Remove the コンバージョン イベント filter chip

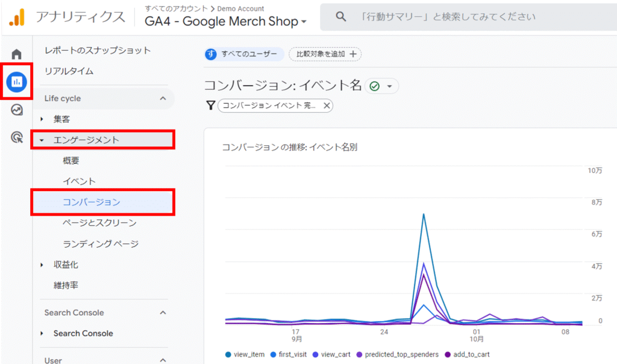click(326, 105)
